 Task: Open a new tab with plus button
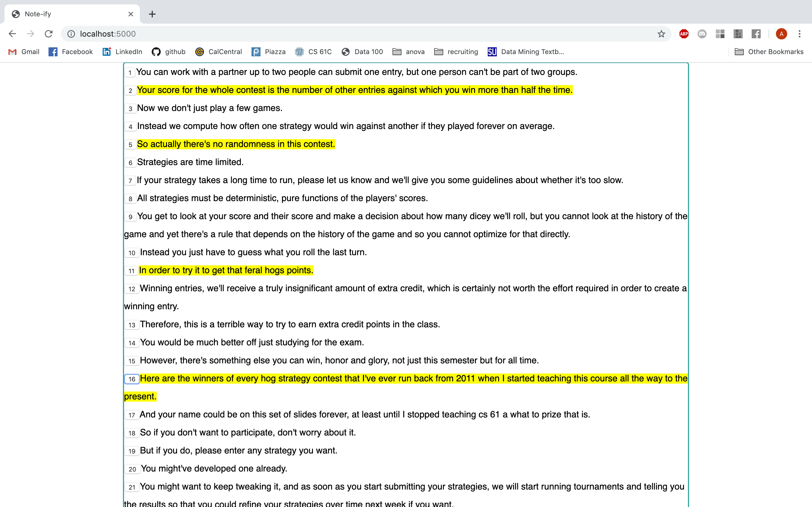point(152,14)
